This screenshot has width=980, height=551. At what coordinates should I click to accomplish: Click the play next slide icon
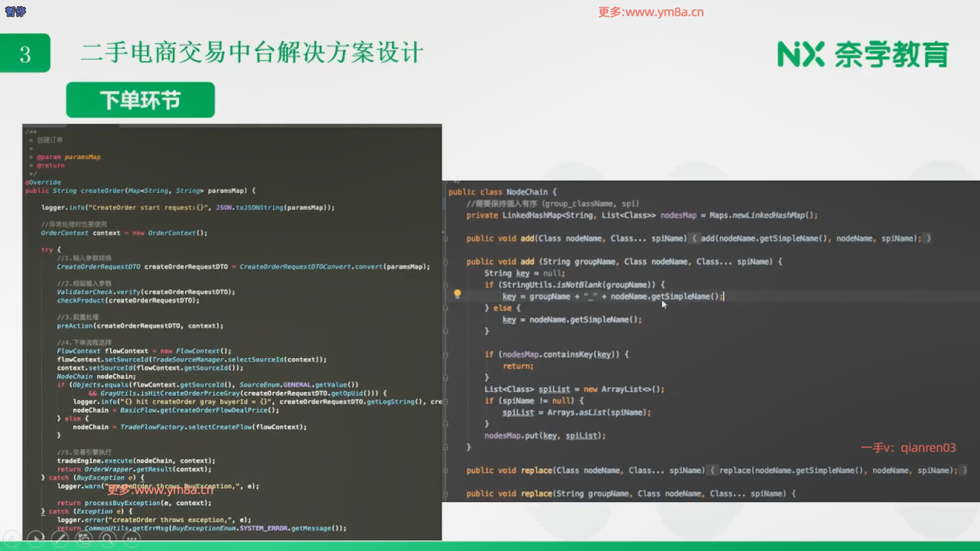pyautogui.click(x=36, y=538)
